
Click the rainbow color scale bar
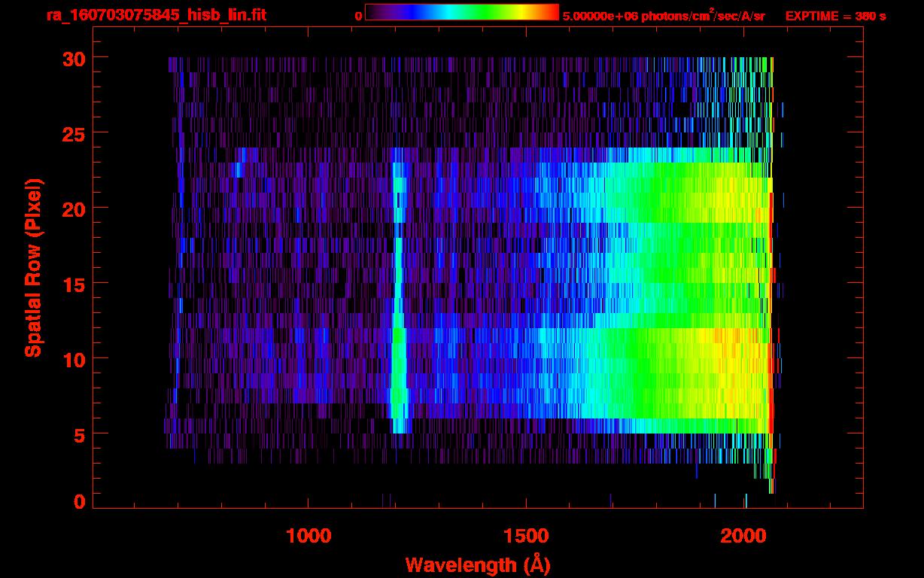coord(461,12)
